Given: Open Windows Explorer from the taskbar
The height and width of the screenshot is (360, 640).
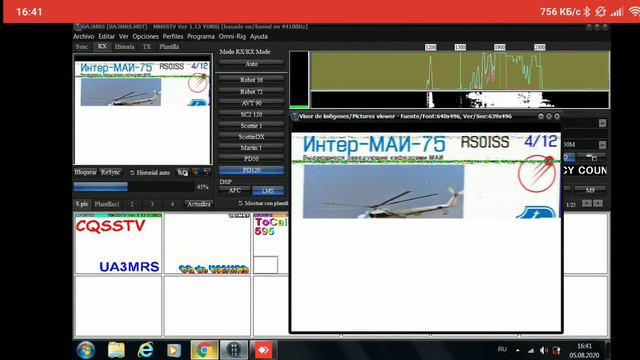Looking at the screenshot, I should [x=116, y=350].
